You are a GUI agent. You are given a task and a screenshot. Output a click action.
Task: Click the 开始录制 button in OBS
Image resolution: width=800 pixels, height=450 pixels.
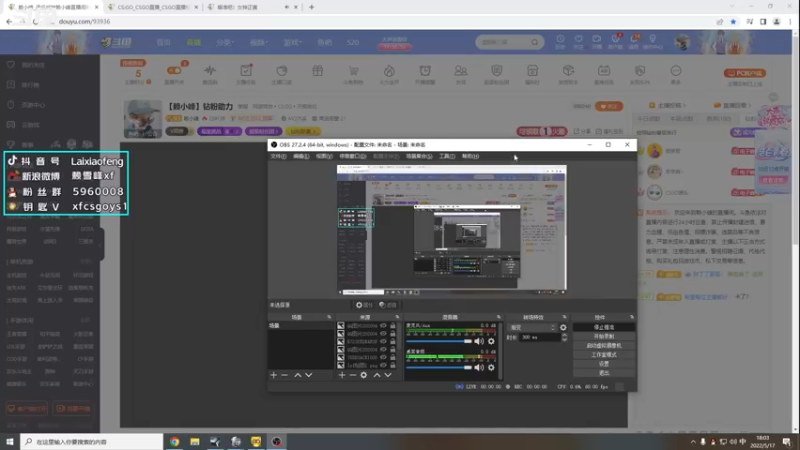coord(604,337)
